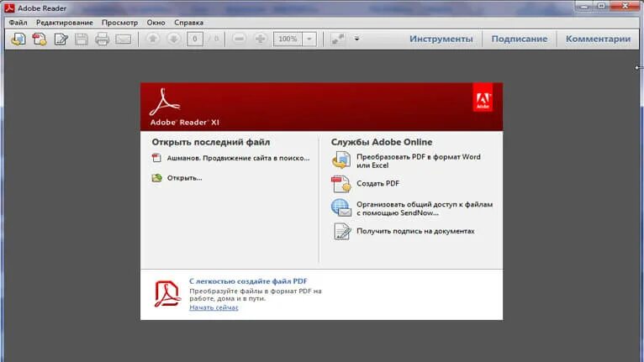The height and width of the screenshot is (362, 644).
Task: Click the recent PDF file icon
Action: click(x=156, y=158)
